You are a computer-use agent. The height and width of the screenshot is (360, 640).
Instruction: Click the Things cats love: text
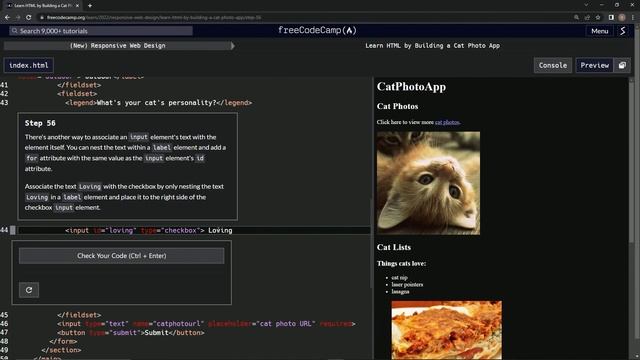(401, 264)
